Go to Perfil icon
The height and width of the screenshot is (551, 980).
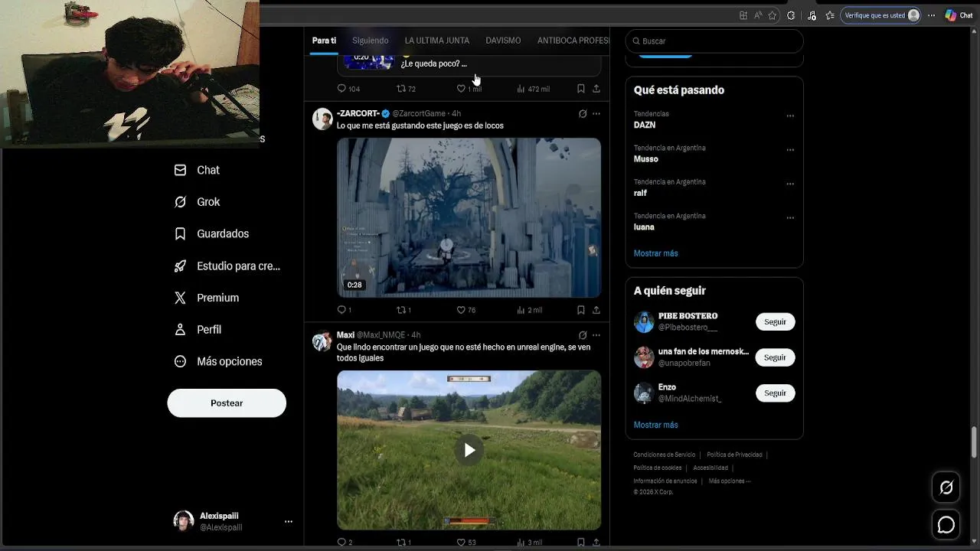(180, 329)
